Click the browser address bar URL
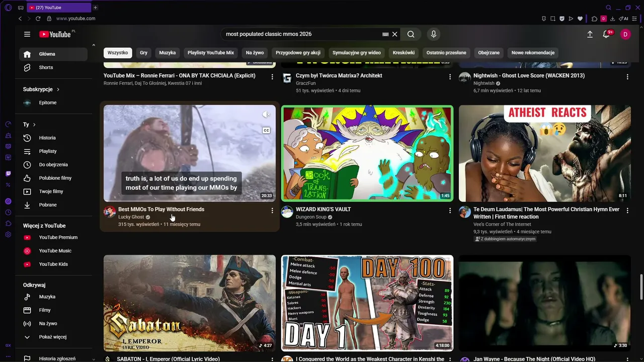644x362 pixels. coord(75,19)
